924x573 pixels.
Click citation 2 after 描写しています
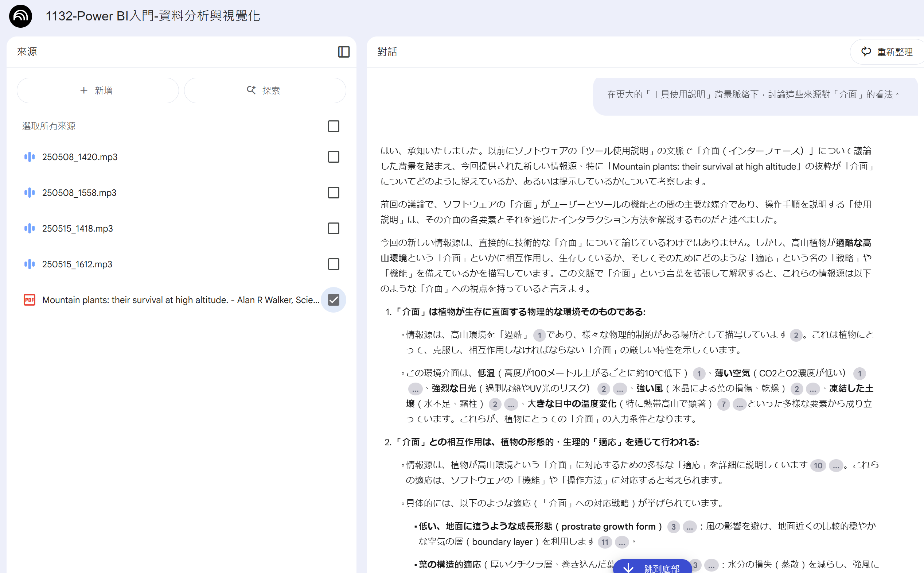796,336
